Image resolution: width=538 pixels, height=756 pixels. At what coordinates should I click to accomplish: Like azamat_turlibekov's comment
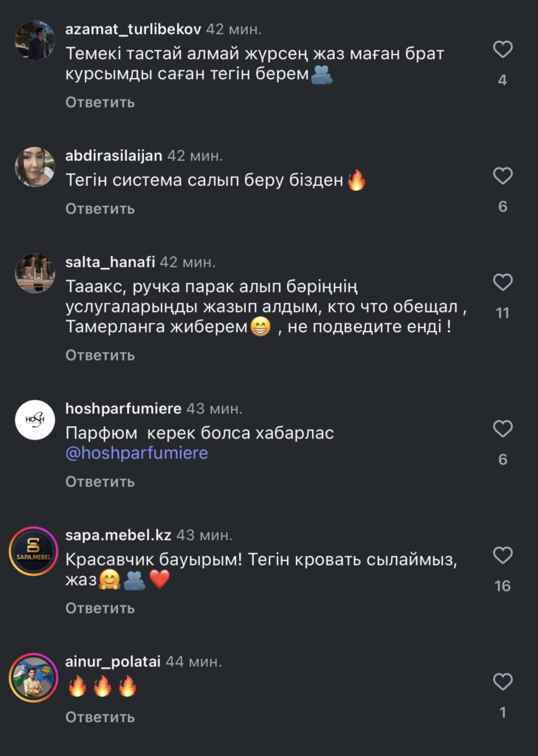503,50
